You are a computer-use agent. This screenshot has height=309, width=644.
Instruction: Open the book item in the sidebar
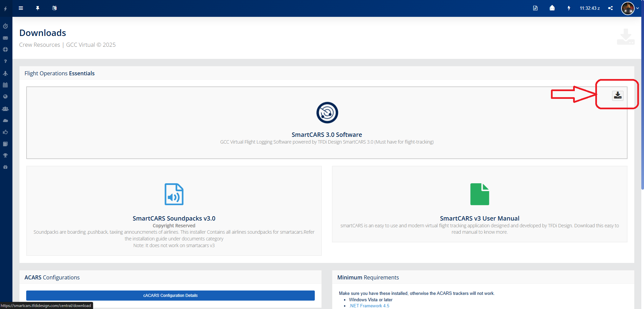pyautogui.click(x=5, y=144)
